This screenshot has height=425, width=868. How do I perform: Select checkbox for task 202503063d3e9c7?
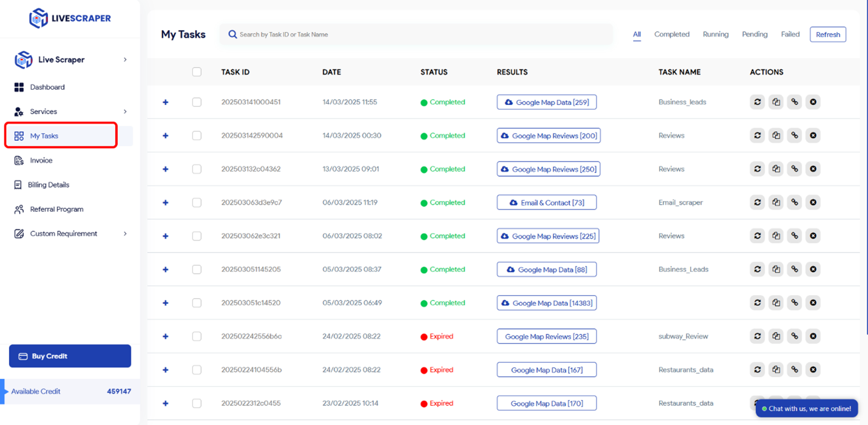(197, 202)
